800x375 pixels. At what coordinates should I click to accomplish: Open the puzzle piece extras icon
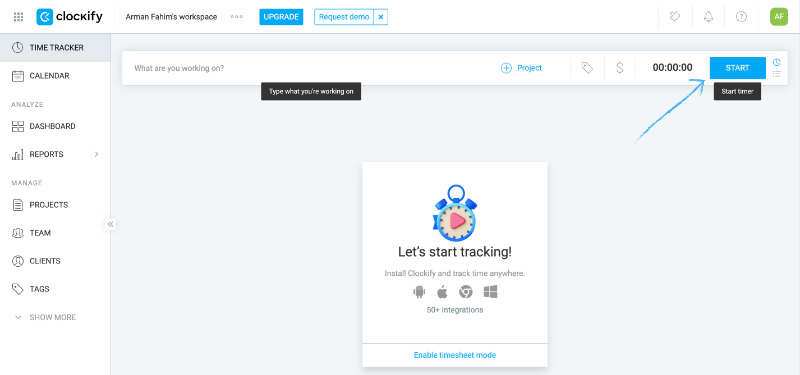coord(675,17)
